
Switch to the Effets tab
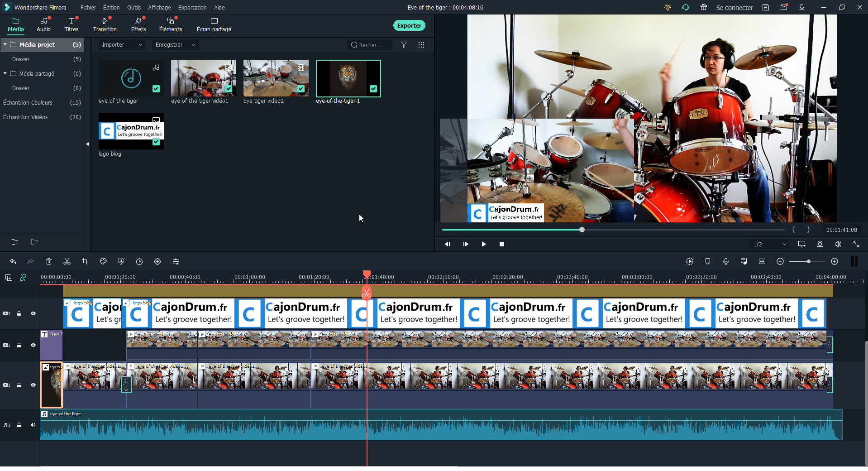click(x=138, y=25)
